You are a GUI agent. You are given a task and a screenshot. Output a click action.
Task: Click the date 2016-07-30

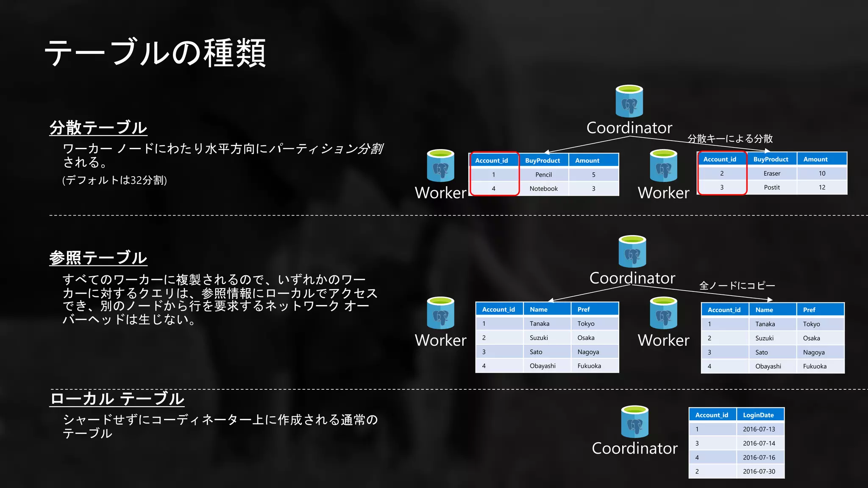pyautogui.click(x=760, y=471)
